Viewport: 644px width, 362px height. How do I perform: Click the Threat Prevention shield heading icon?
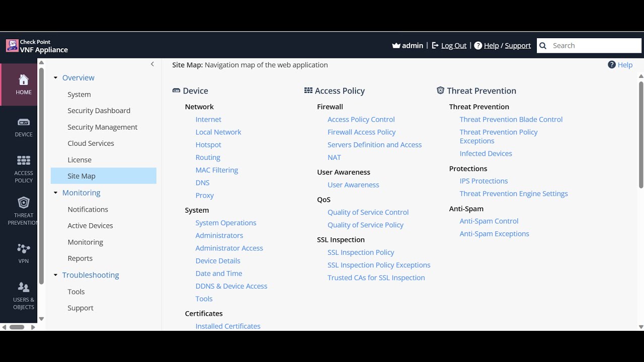pyautogui.click(x=440, y=90)
